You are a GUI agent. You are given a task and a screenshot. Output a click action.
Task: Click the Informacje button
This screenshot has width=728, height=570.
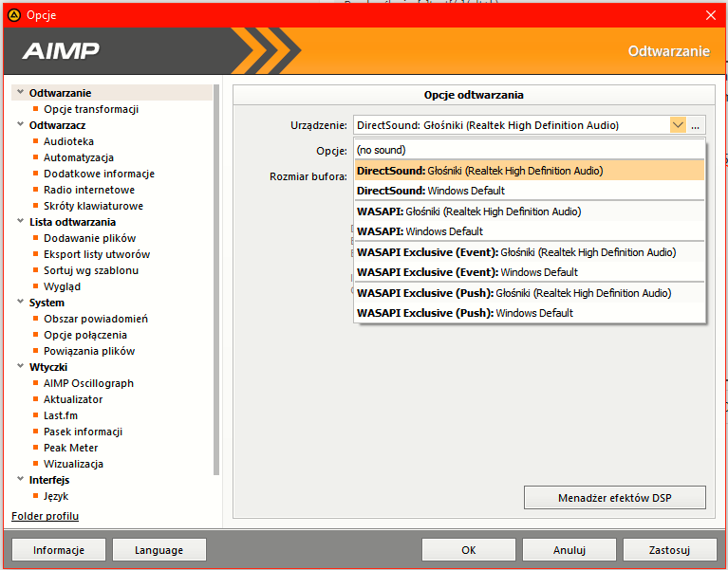pos(59,550)
